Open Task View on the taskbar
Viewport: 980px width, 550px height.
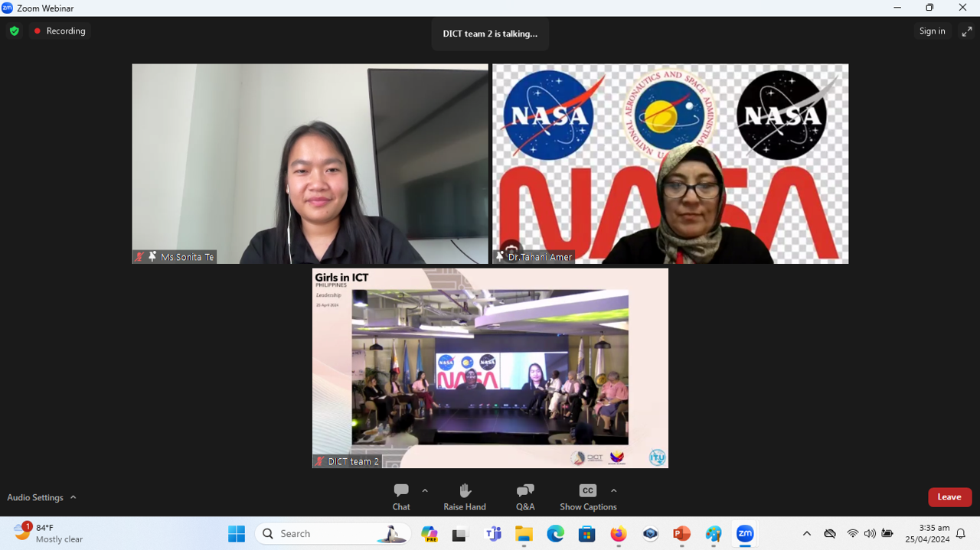(460, 534)
